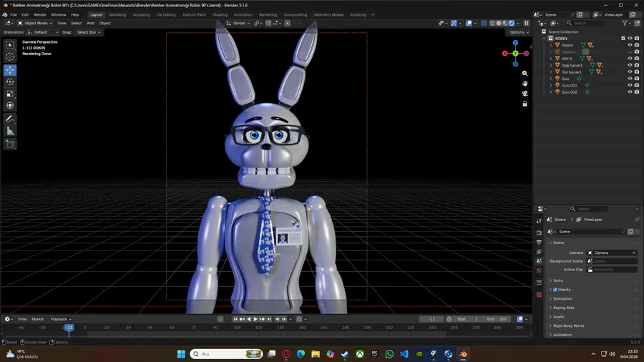Click the End frame field in timeline

[x=498, y=318]
